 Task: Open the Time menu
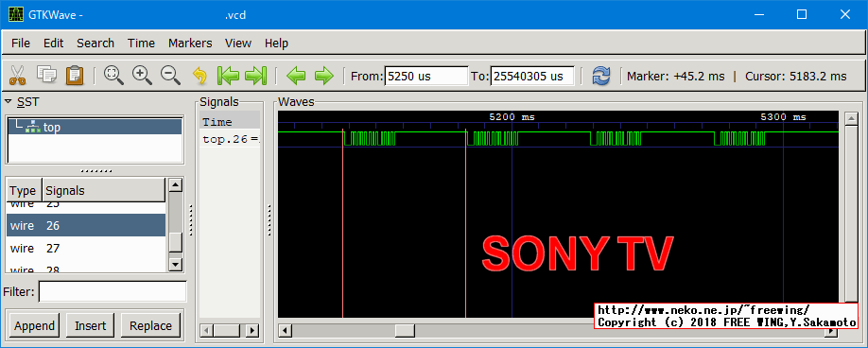click(x=141, y=43)
